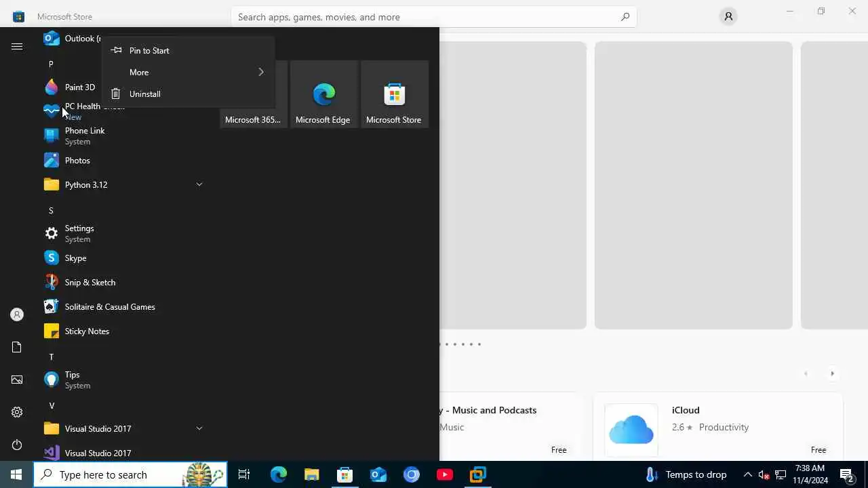Open Outlook from the taskbar
The height and width of the screenshot is (488, 868).
click(378, 474)
